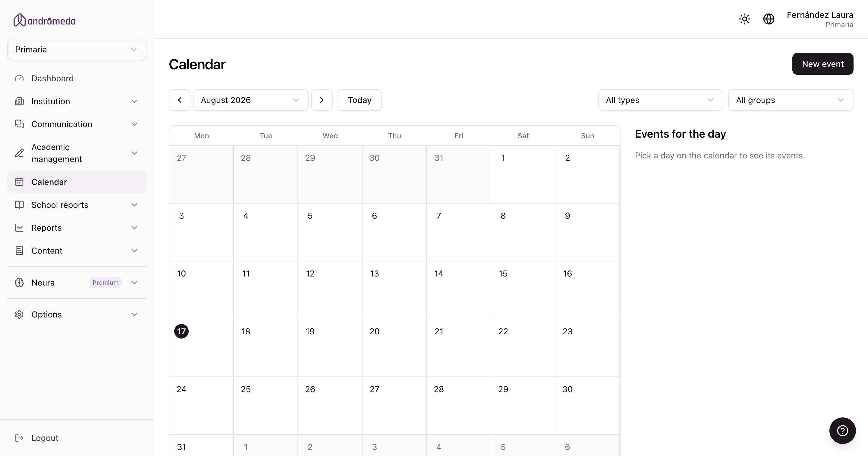
Task: Open the Content sidebar item
Action: pyautogui.click(x=77, y=251)
